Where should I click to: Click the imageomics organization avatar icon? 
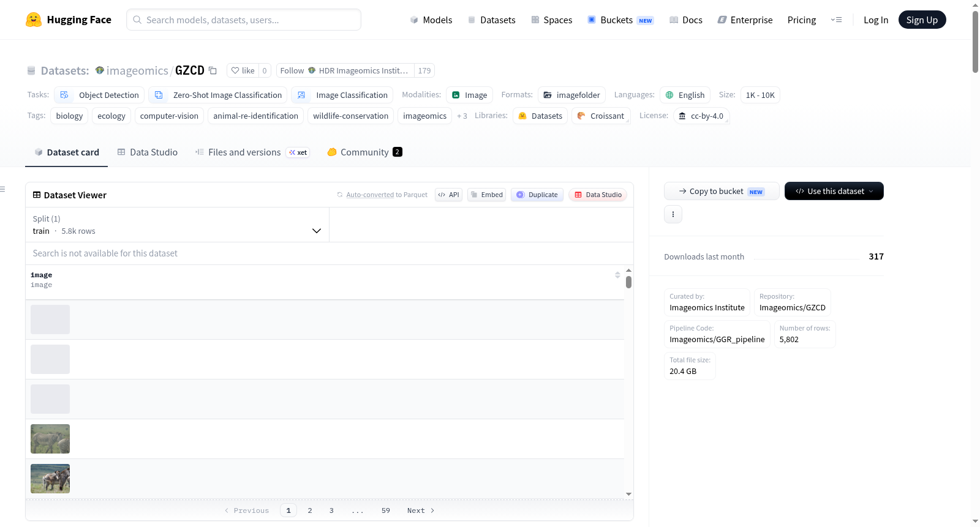tap(99, 70)
